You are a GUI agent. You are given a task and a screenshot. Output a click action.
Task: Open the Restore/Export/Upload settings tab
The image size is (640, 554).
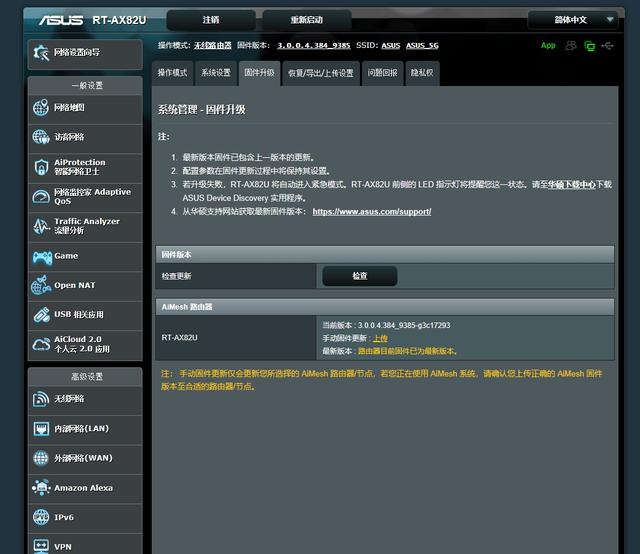321,73
